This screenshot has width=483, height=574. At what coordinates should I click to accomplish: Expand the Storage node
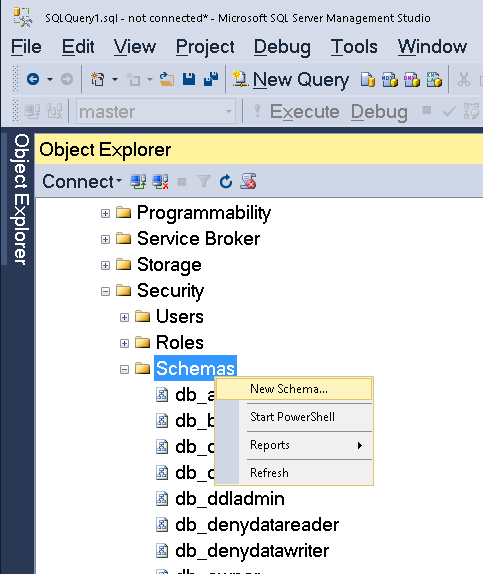pos(105,265)
